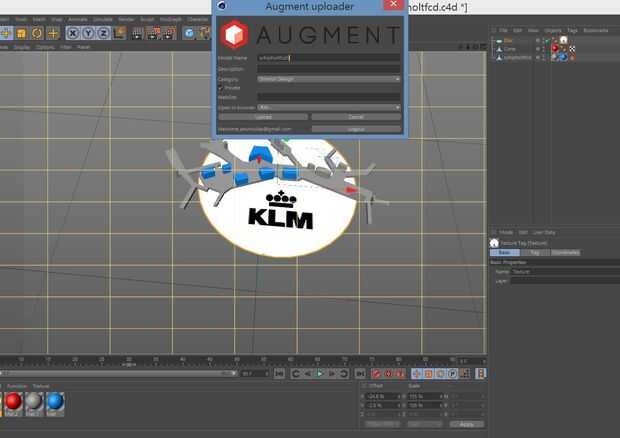
Task: Select the Disc object in object manager
Action: click(x=508, y=40)
